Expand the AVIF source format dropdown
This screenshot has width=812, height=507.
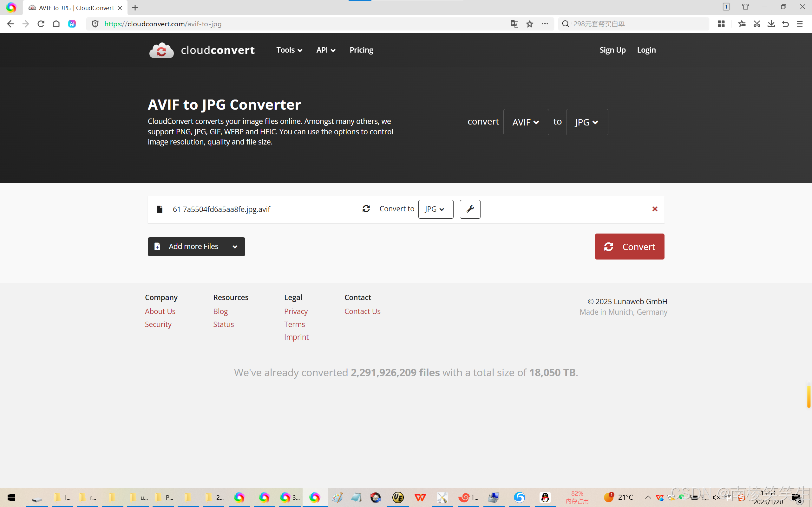(526, 122)
